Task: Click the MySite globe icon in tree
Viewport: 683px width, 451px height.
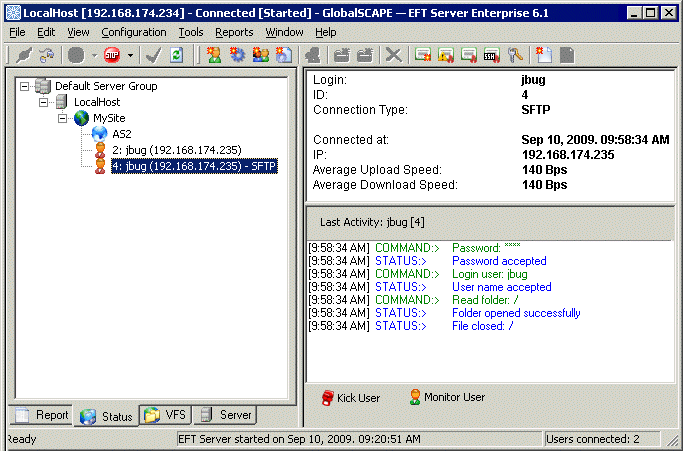Action: (x=81, y=118)
